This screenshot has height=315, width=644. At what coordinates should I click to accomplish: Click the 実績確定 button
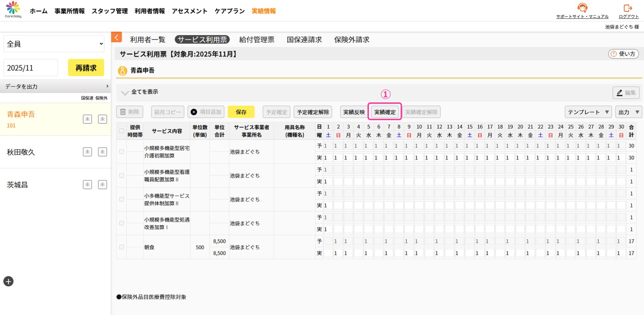coord(385,112)
